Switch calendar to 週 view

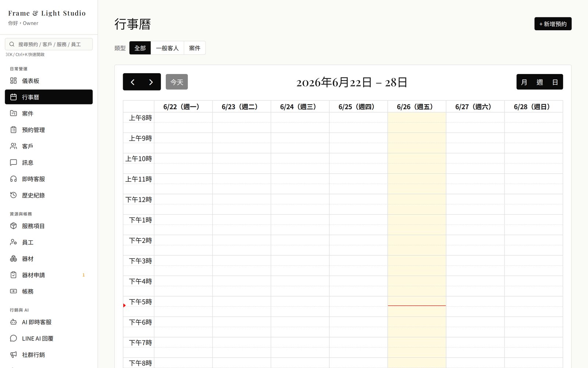539,82
